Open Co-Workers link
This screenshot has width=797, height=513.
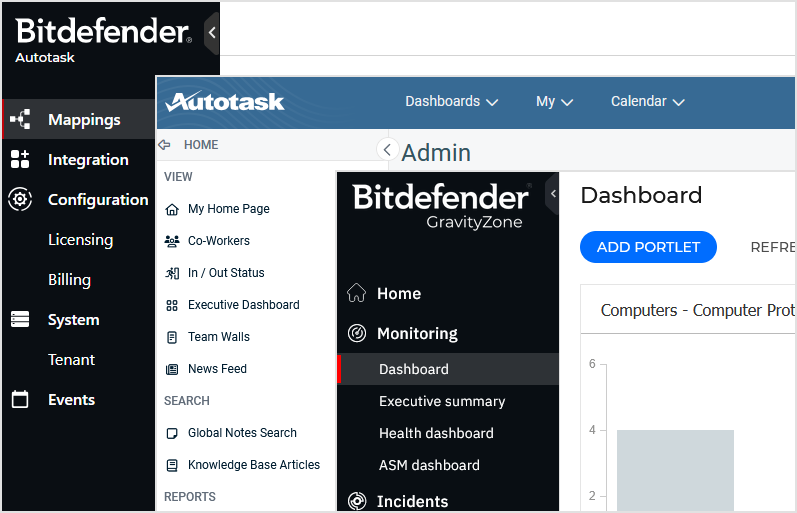point(219,241)
